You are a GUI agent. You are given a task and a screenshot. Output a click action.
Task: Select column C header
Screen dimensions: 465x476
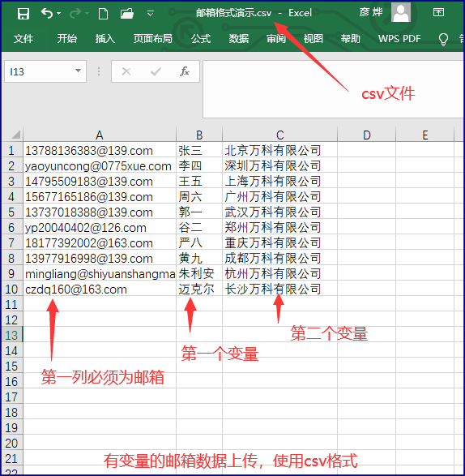coord(279,135)
